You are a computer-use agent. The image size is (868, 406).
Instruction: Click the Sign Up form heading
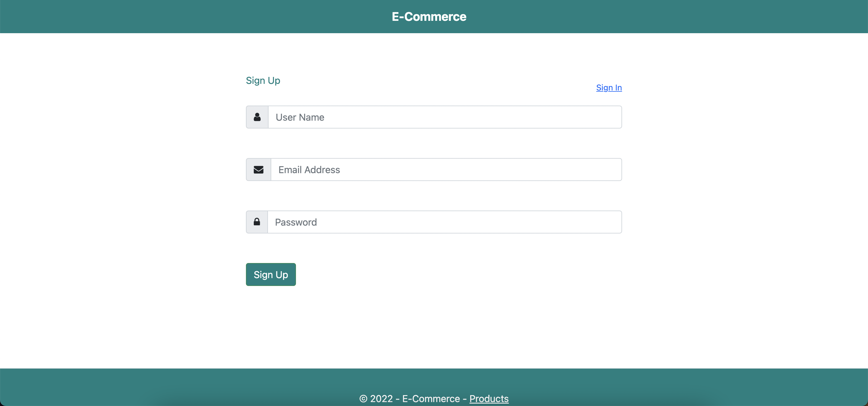click(263, 81)
